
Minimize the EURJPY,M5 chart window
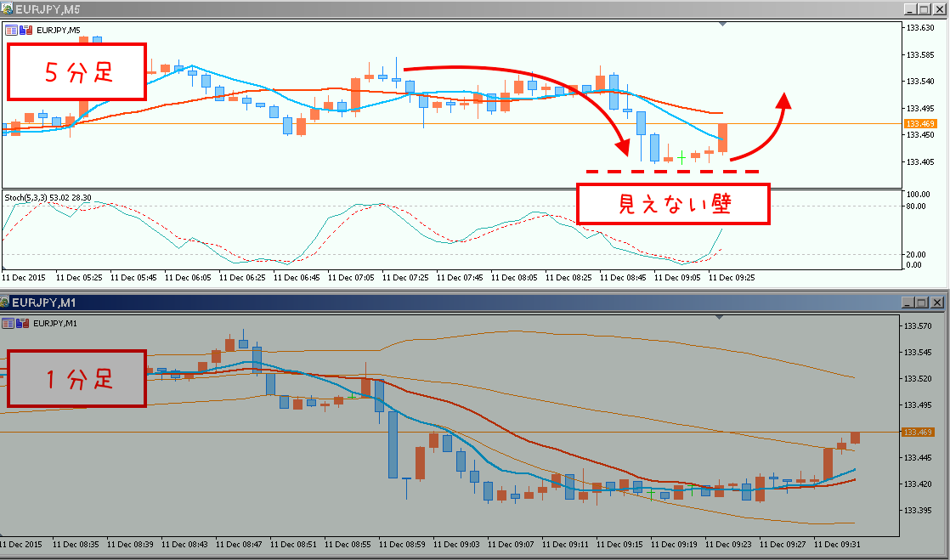pyautogui.click(x=909, y=9)
